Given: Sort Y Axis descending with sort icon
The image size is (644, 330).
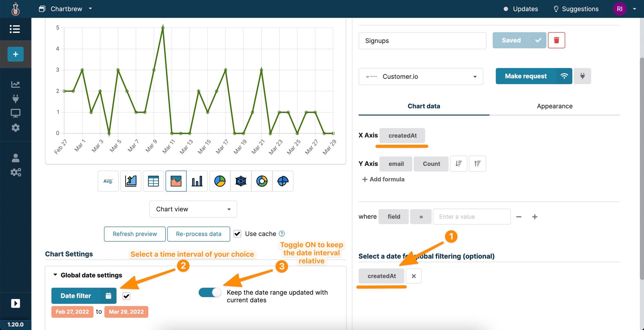Looking at the screenshot, I should (x=459, y=163).
